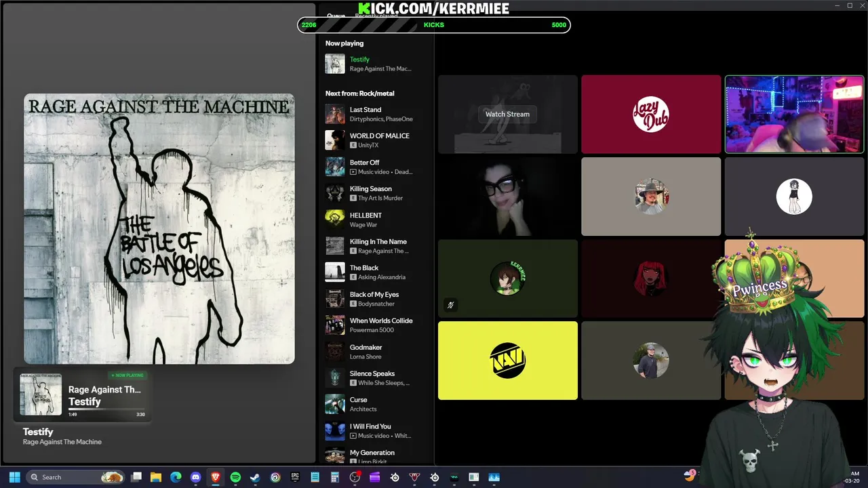Click the WORLD OF MALICE album thumbnail
868x488 pixels.
(335, 140)
